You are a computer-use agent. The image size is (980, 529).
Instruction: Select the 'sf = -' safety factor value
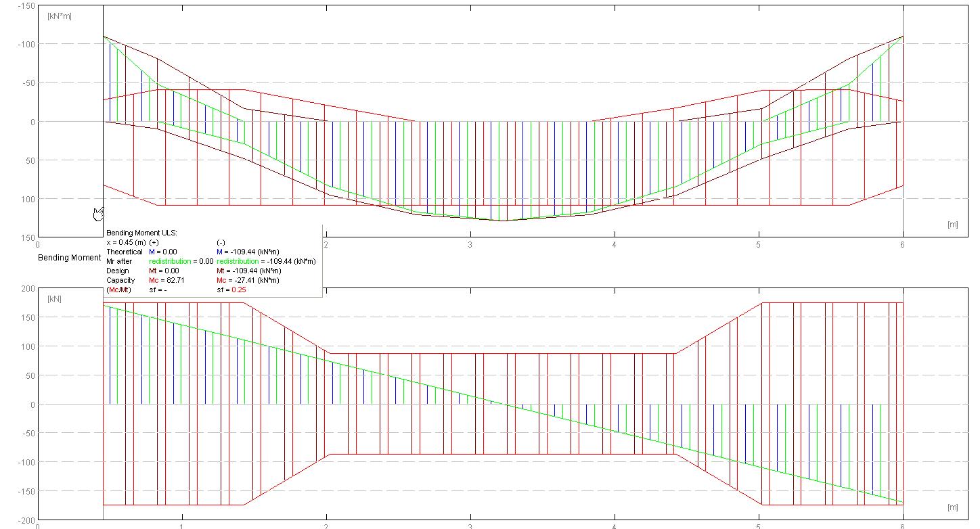pyautogui.click(x=158, y=290)
